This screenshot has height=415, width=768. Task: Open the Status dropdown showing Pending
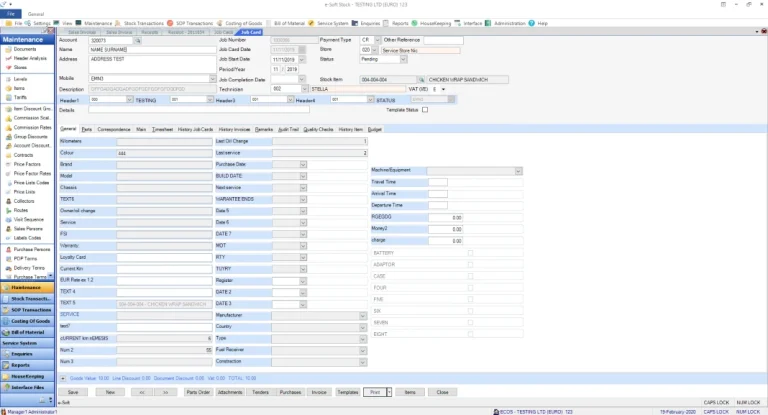403,59
